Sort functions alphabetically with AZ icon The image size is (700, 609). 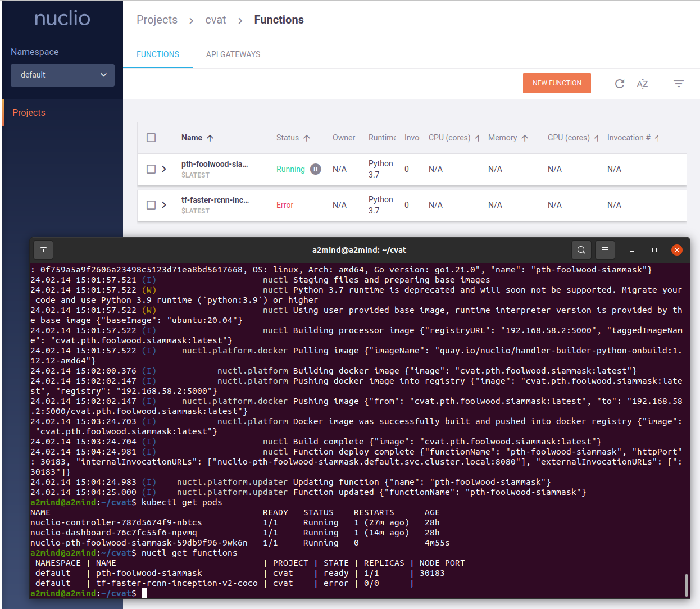click(x=642, y=84)
